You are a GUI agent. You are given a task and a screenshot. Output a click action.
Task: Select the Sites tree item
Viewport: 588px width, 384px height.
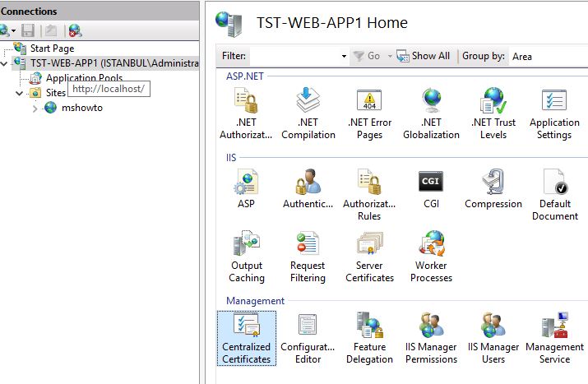(56, 93)
